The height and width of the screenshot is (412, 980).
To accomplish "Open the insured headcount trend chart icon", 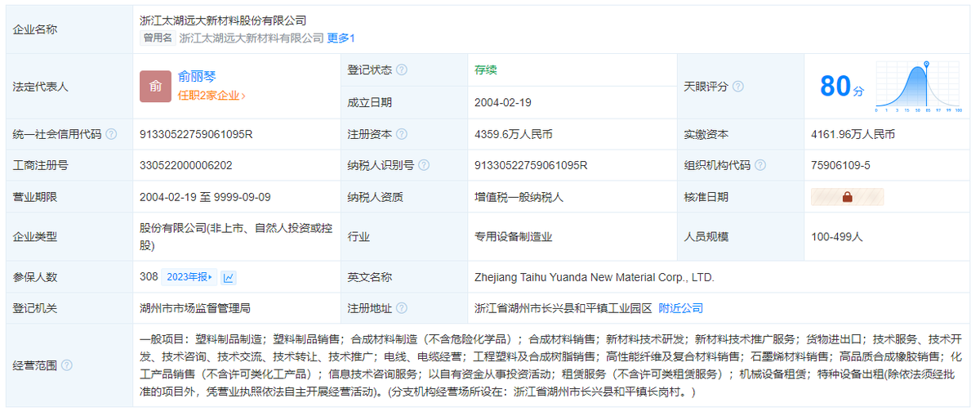I will pyautogui.click(x=229, y=278).
